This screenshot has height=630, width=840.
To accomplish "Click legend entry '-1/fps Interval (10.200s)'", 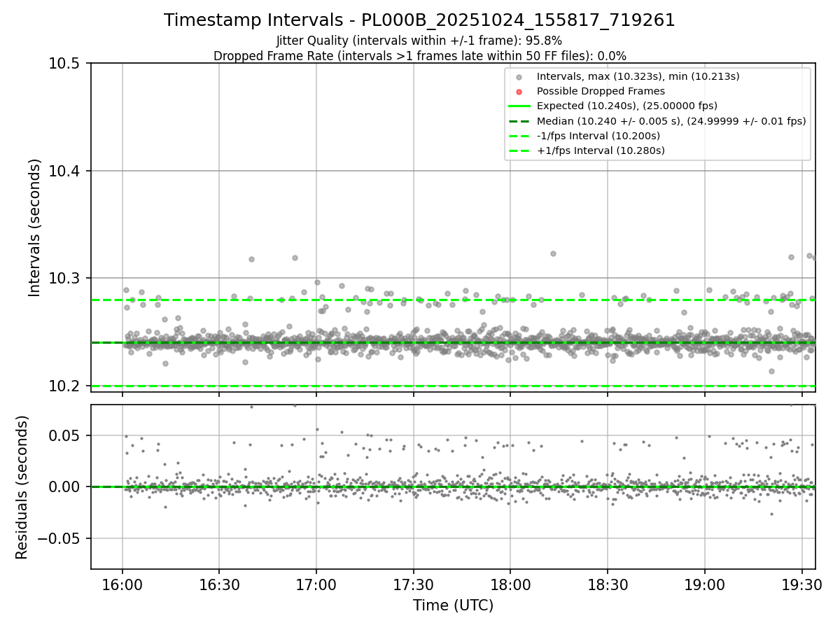I will [x=598, y=136].
